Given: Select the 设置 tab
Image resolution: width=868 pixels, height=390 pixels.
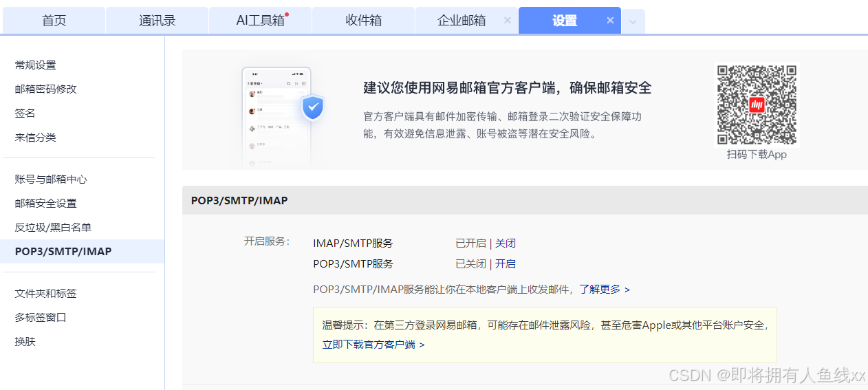Looking at the screenshot, I should tap(564, 21).
